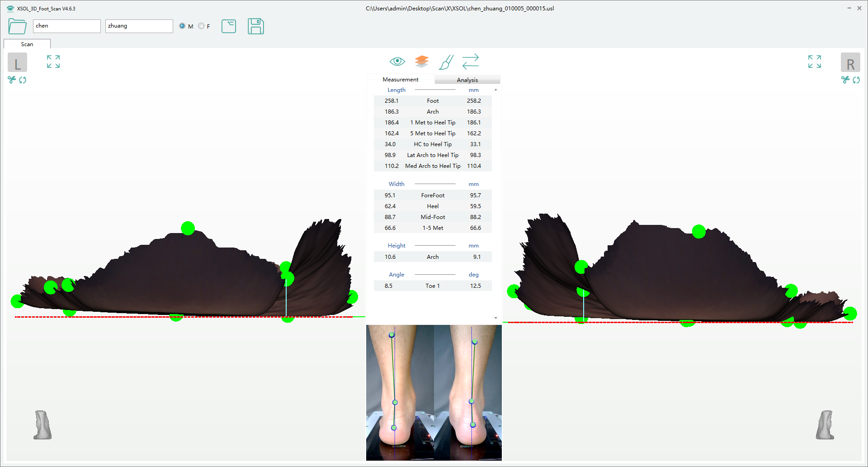This screenshot has width=868, height=467.
Task: Click the first name field 'chen'
Action: 66,26
